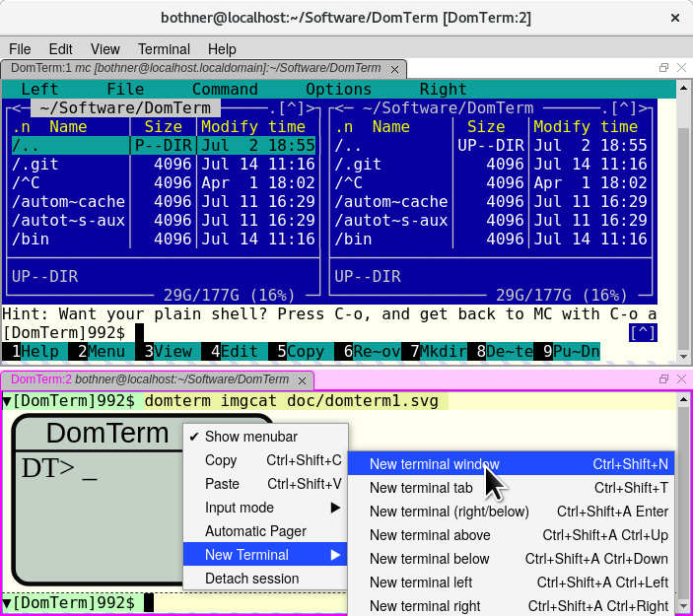Click the lower pane scrollbar up arrow

click(x=683, y=399)
